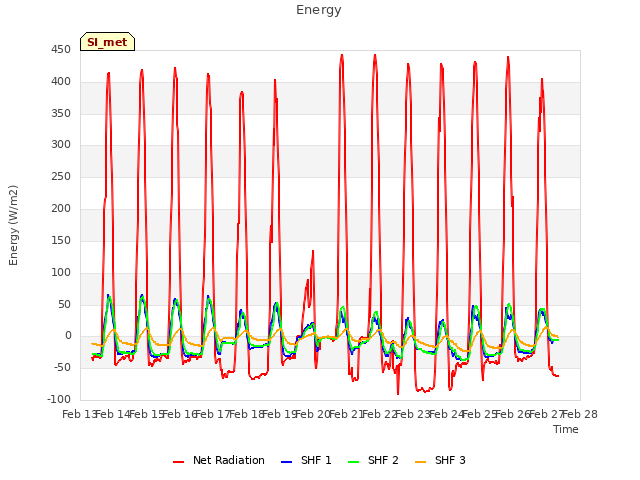Click the Feb 28 x-axis tick label
Screen dimensions: 640x480
pyautogui.click(x=580, y=415)
